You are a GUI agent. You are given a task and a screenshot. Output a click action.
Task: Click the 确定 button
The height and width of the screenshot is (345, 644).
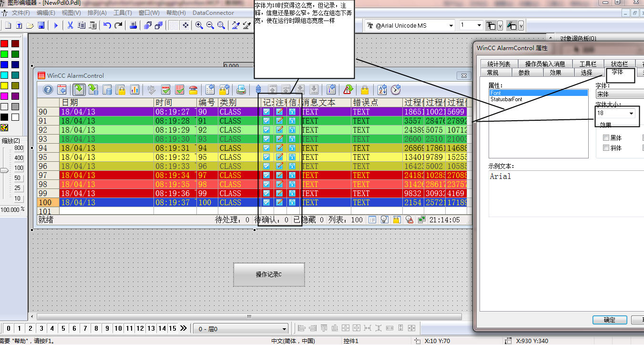(x=609, y=320)
